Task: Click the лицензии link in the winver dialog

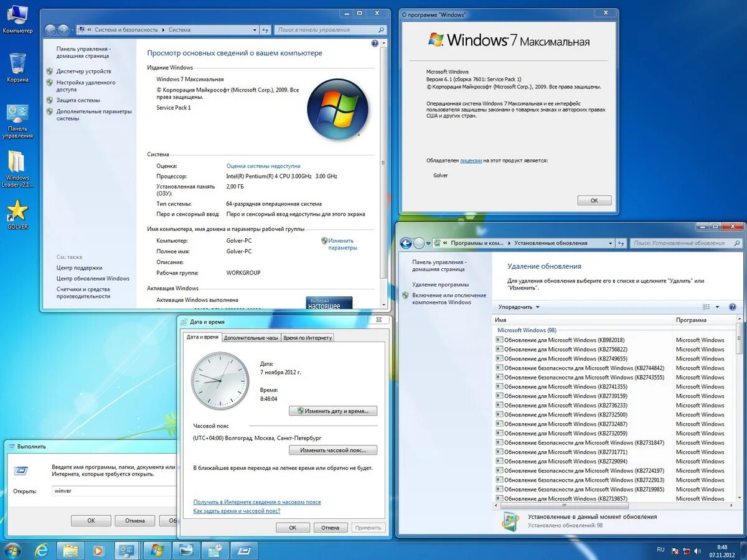Action: coord(471,161)
